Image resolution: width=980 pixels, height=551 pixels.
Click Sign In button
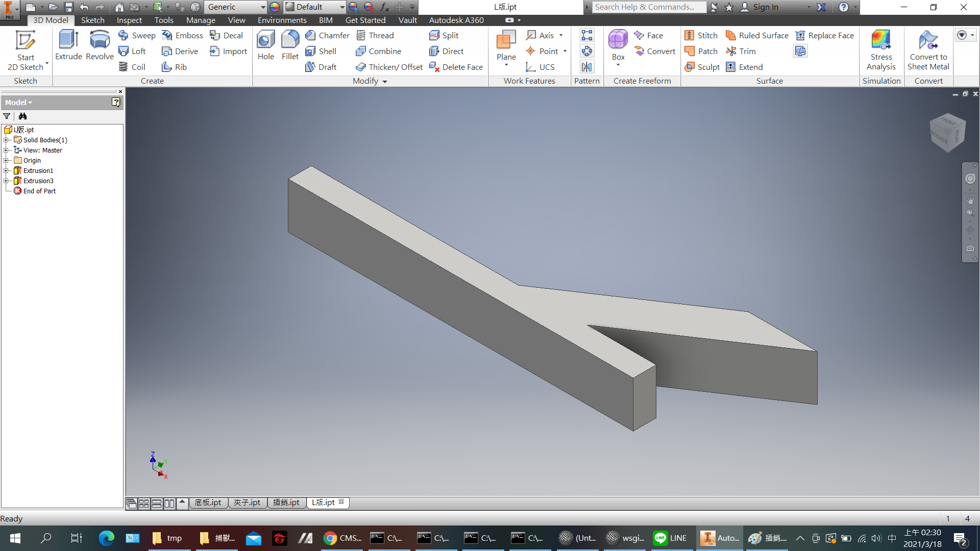coord(765,7)
